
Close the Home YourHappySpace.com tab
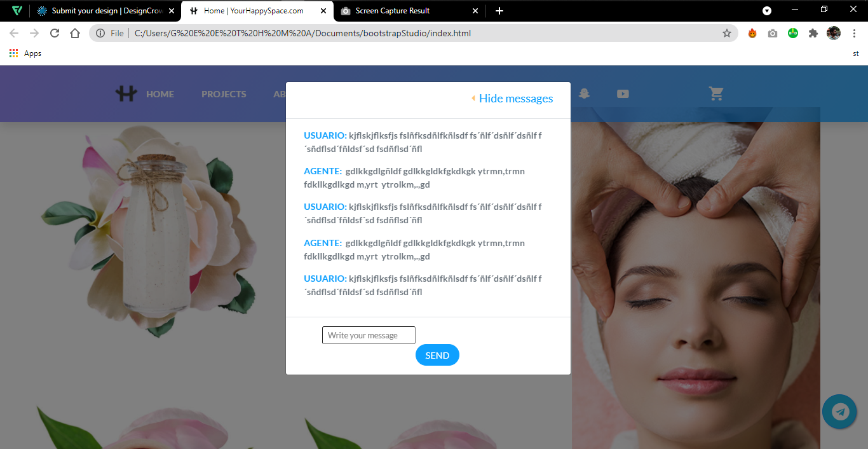point(323,11)
